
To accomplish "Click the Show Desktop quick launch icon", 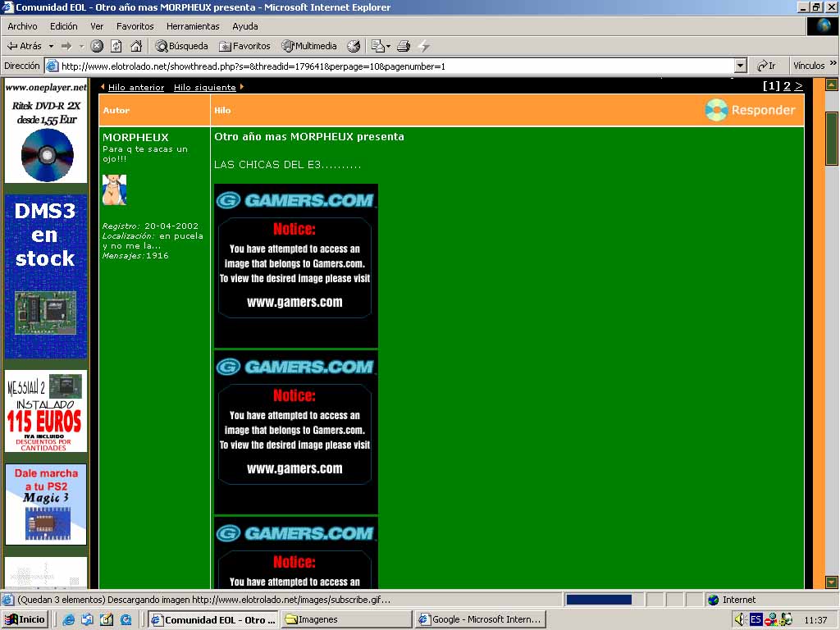I will [x=87, y=620].
